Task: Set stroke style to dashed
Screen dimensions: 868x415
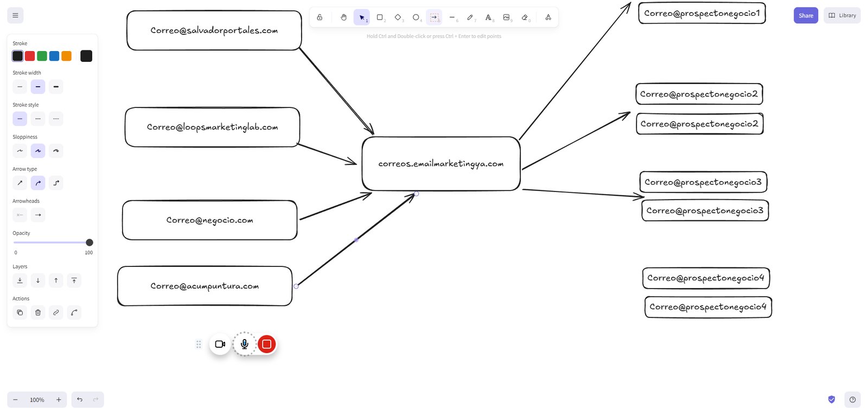Action: [38, 119]
